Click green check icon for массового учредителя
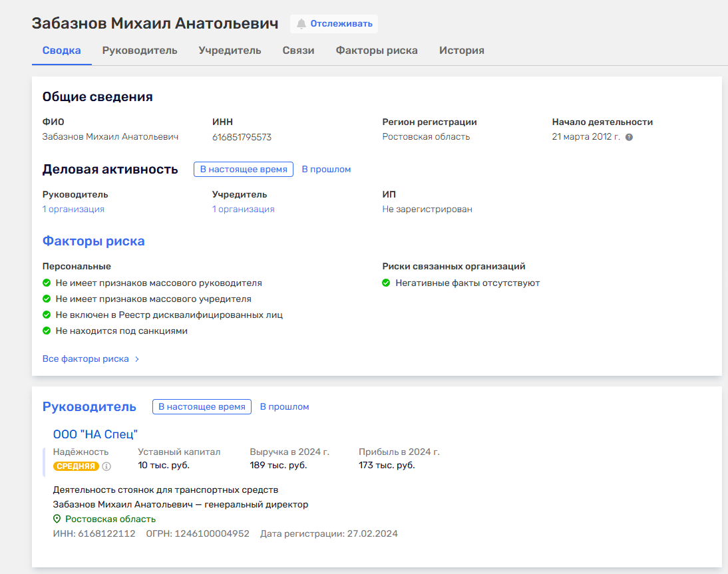This screenshot has width=728, height=574. click(47, 299)
